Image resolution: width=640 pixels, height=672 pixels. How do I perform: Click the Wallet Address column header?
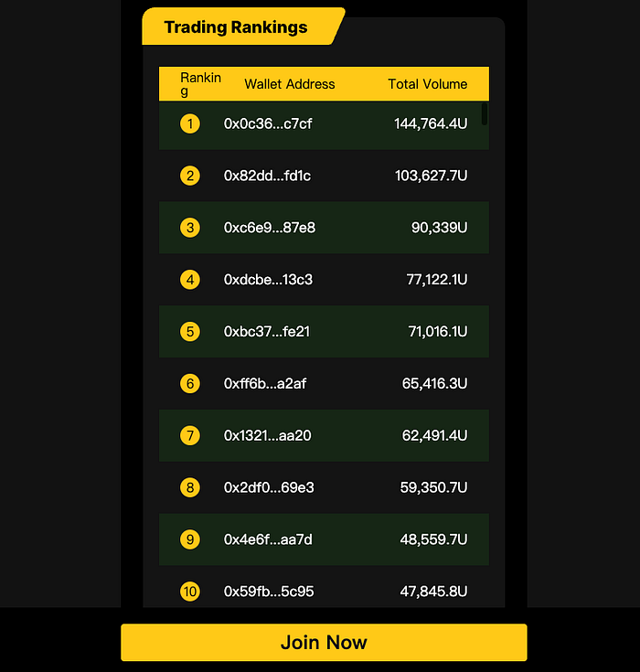290,84
